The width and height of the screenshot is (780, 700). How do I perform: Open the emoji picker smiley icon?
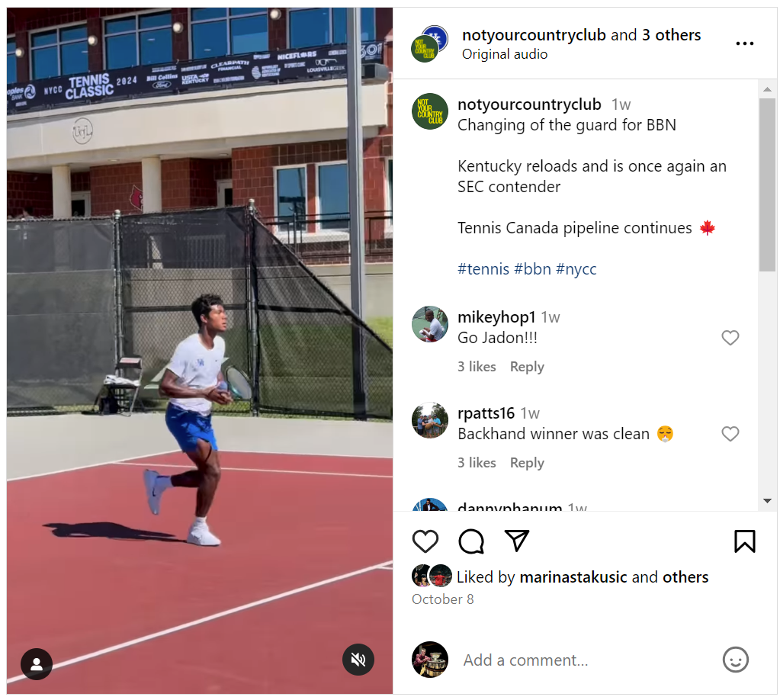[735, 660]
